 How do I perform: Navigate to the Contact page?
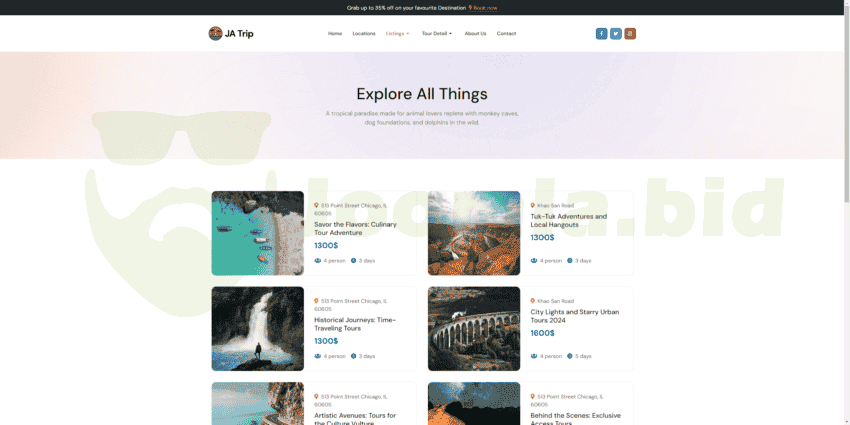click(x=506, y=34)
